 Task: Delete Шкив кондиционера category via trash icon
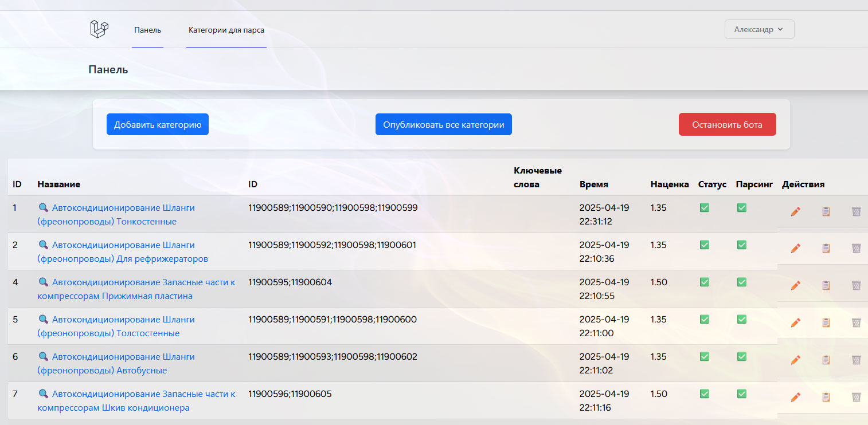[856, 397]
